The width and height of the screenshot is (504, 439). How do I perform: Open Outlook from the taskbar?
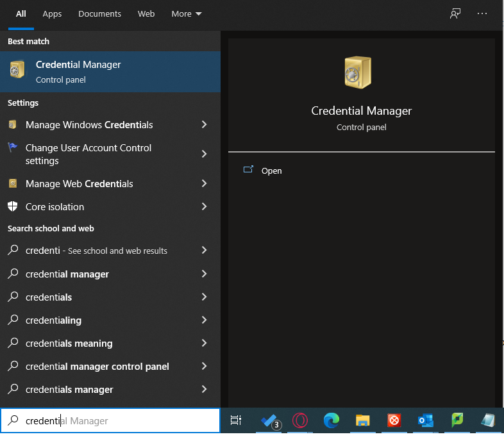click(x=425, y=420)
